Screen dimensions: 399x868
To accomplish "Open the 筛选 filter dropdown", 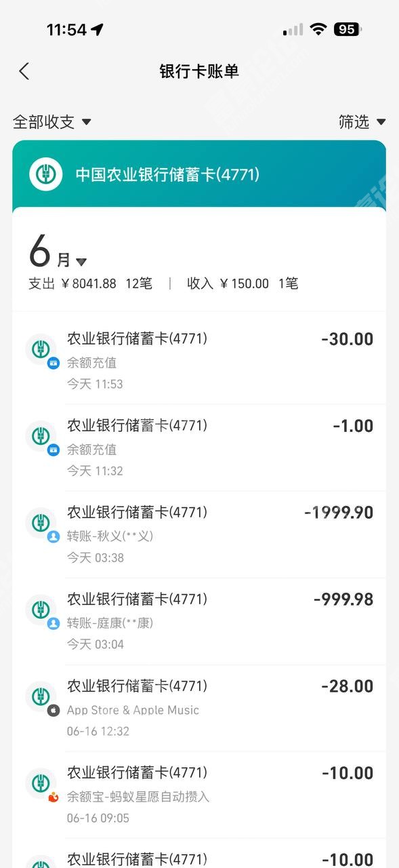I will [362, 122].
